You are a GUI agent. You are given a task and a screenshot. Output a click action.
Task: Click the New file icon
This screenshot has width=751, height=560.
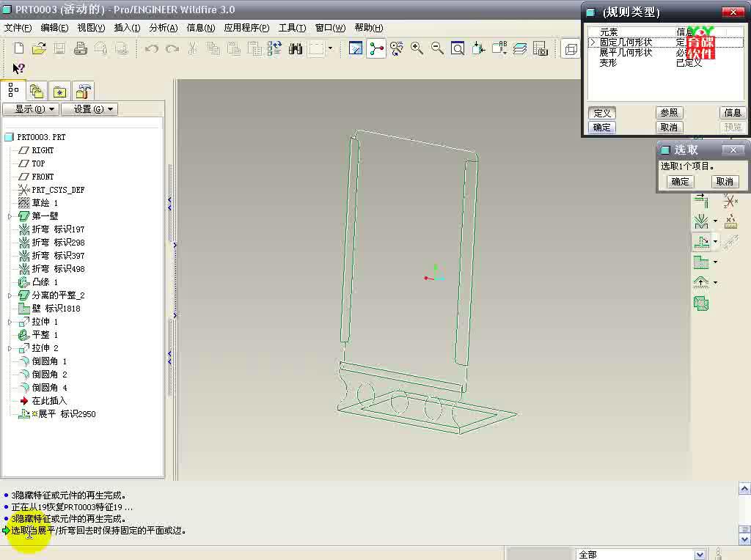coord(18,48)
